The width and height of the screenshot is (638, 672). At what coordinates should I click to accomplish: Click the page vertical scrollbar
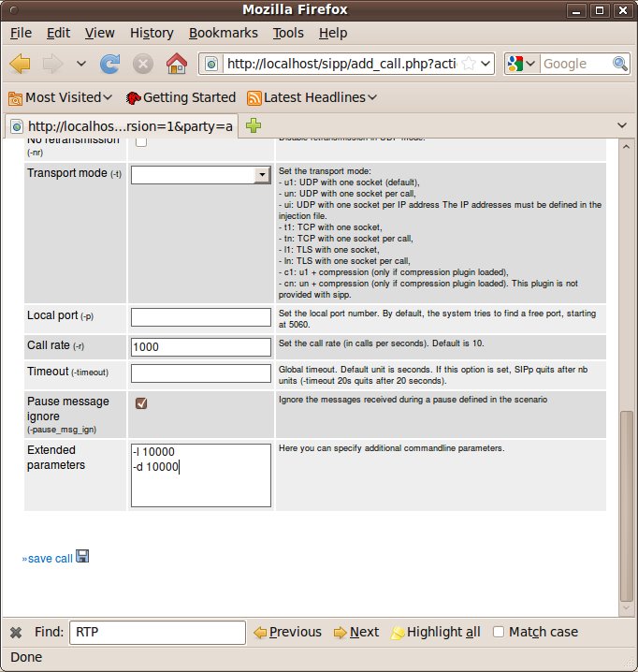coord(626,504)
